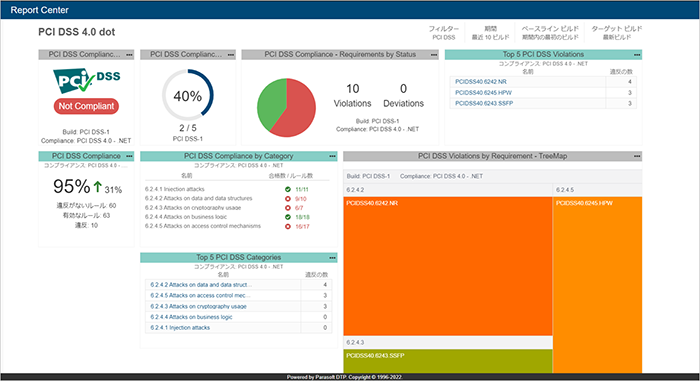This screenshot has width=700, height=381.
Task: Open menu of Requirements by Status widget
Action: [x=434, y=54]
